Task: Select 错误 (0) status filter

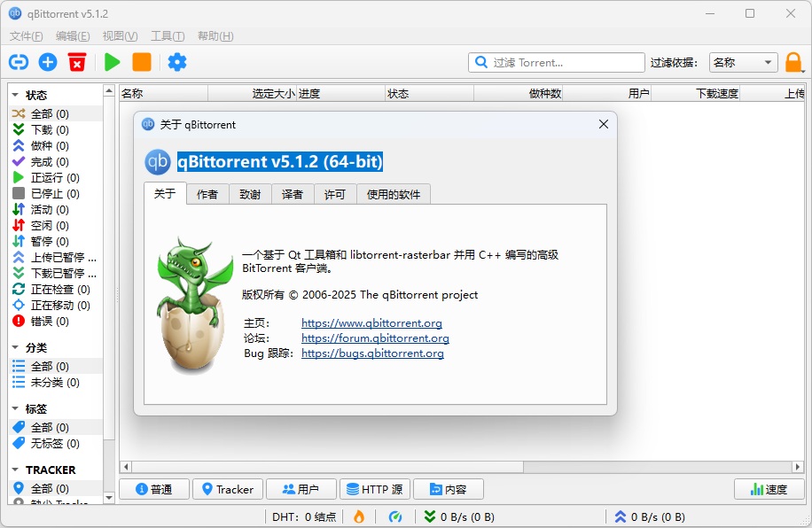Action: pyautogui.click(x=50, y=321)
